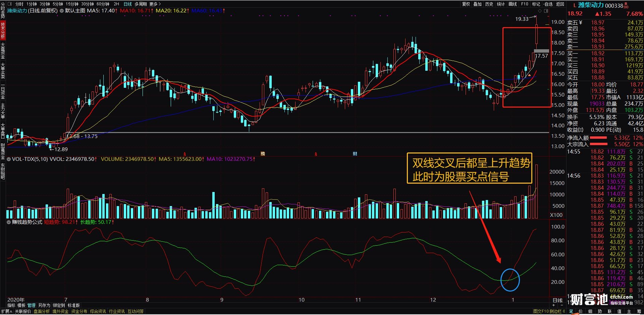The width and height of the screenshot is (644, 315).
Task: Open the 历史 history button
Action: 489,4
